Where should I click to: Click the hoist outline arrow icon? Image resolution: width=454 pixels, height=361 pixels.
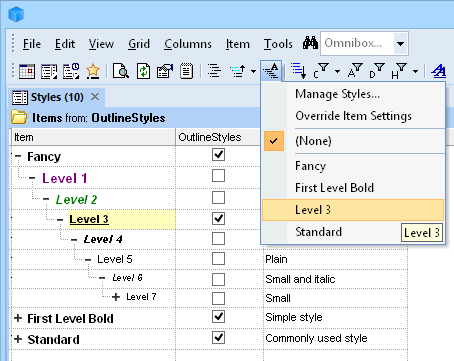click(x=238, y=71)
